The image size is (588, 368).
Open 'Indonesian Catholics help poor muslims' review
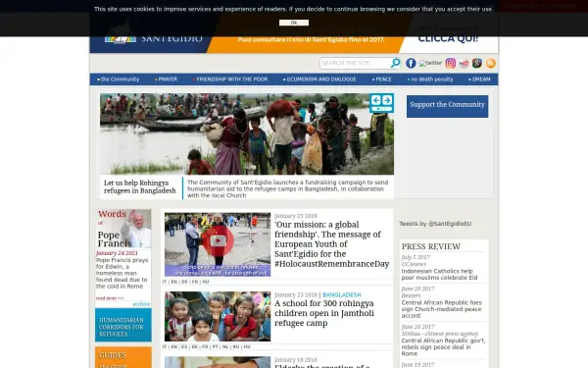click(439, 275)
